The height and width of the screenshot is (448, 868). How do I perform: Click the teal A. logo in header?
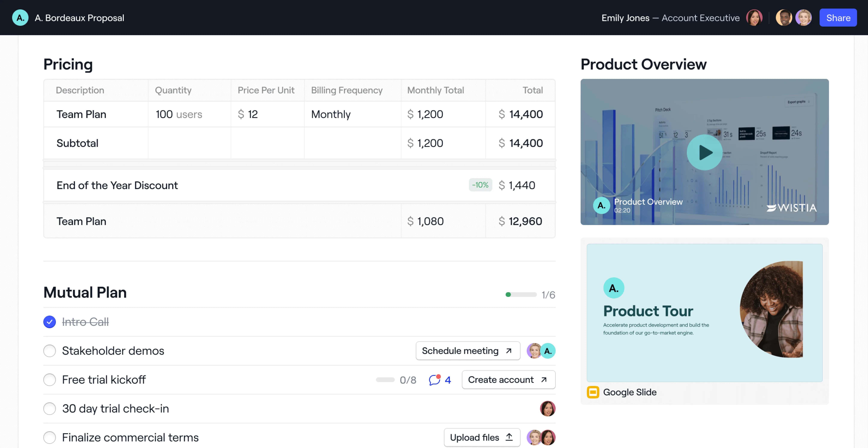coord(20,18)
